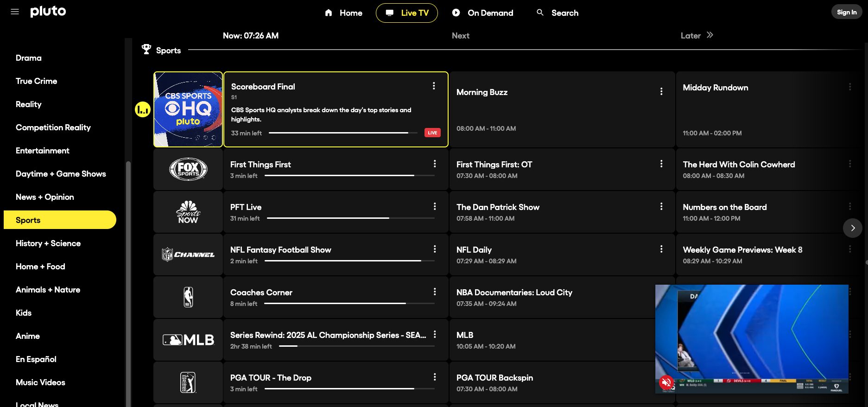Click the Sign In button
The height and width of the screenshot is (407, 868).
tap(846, 12)
